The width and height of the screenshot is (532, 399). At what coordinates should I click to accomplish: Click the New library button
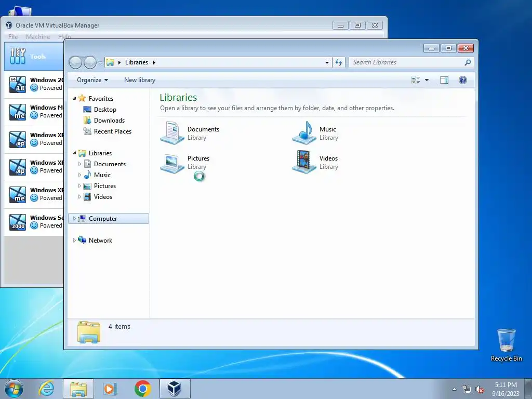pyautogui.click(x=140, y=80)
